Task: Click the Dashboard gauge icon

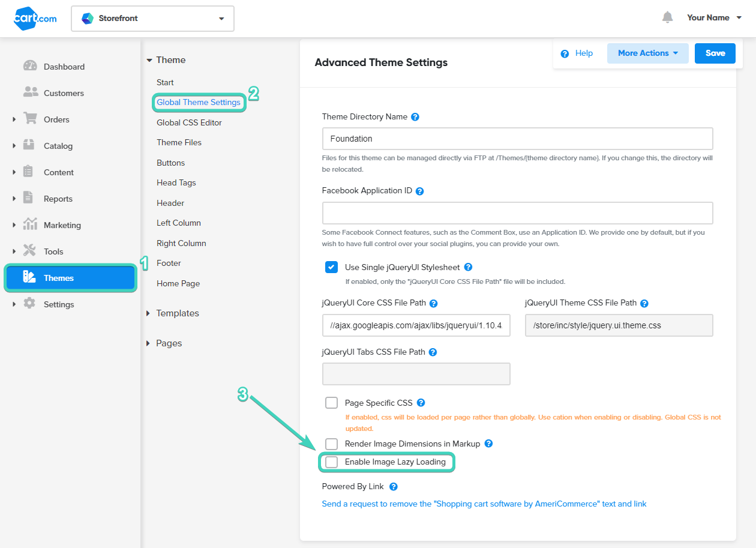Action: click(30, 67)
